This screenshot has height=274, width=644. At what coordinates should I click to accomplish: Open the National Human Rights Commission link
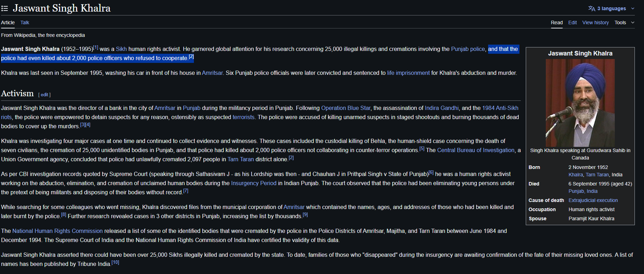click(57, 231)
